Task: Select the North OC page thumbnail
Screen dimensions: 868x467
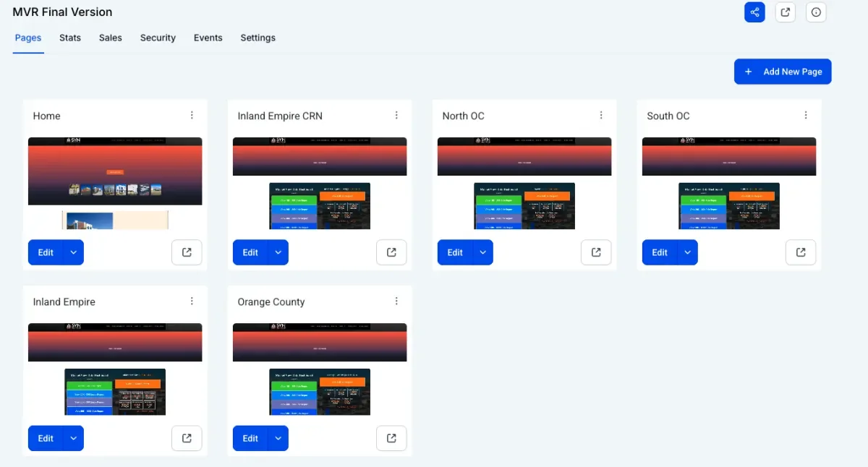Action: point(524,184)
